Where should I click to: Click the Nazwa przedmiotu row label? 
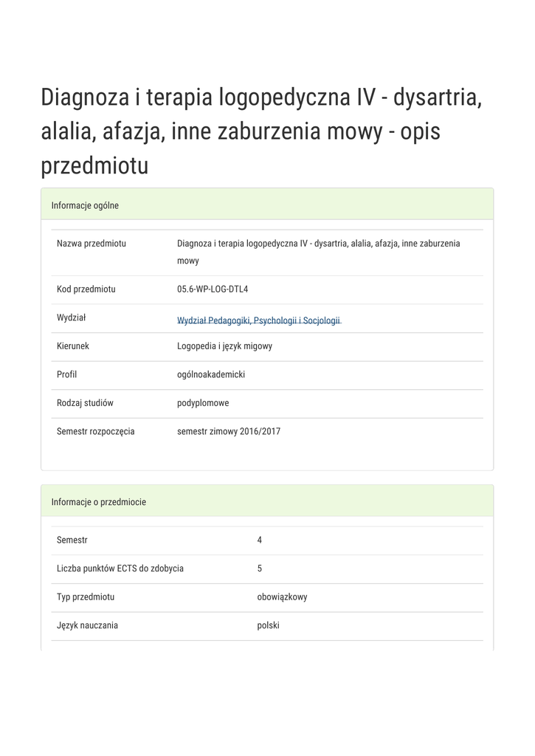tap(92, 243)
